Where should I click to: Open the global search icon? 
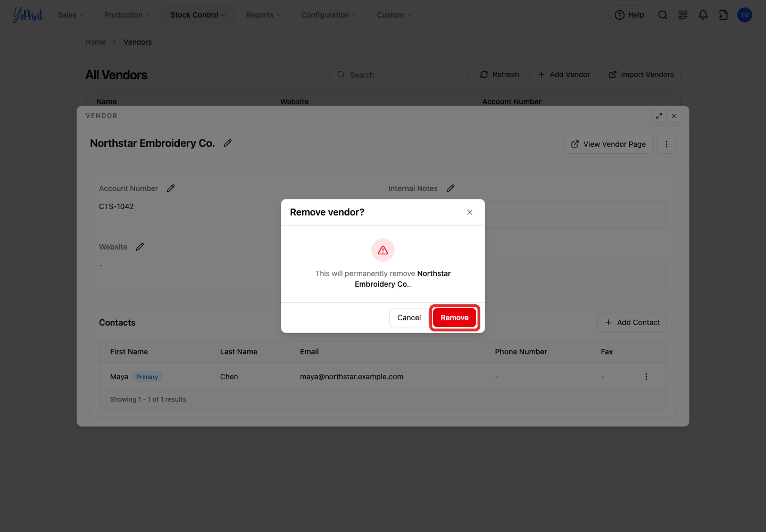[663, 15]
